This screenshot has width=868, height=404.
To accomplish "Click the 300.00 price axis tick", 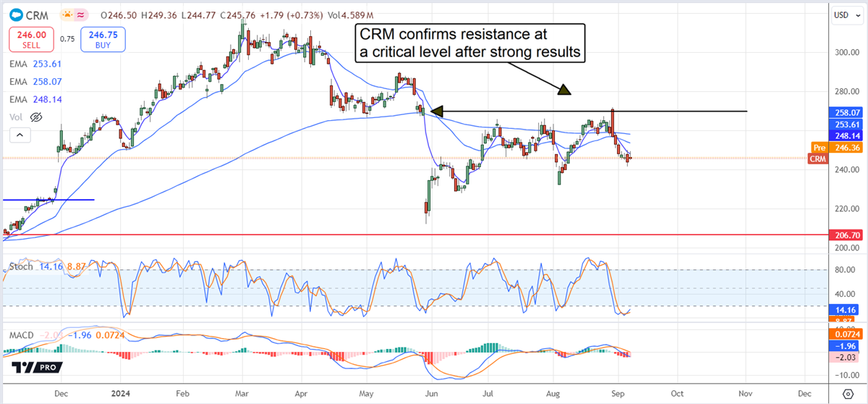I will click(847, 52).
